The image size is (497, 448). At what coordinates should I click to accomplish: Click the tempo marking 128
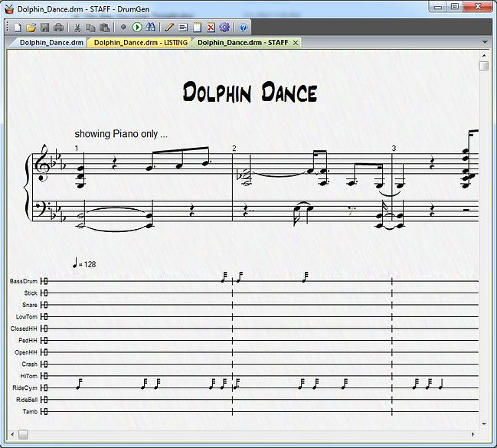click(x=84, y=263)
